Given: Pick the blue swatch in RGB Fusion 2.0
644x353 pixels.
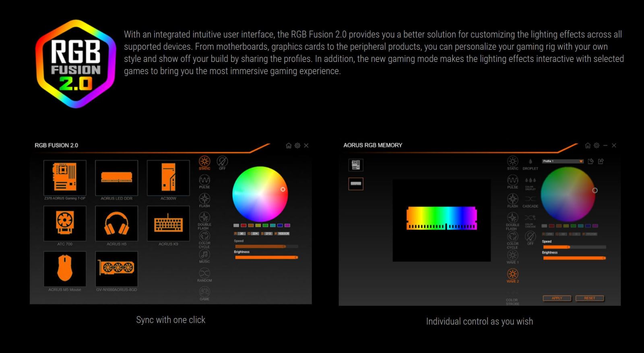Looking at the screenshot, I should pyautogui.click(x=280, y=226).
